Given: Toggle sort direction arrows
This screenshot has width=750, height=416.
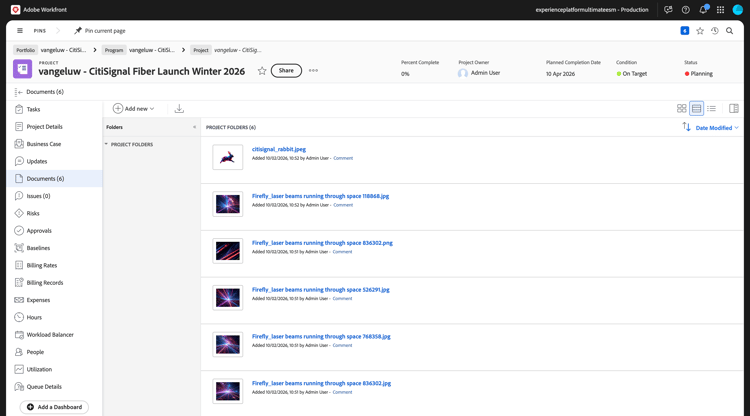Looking at the screenshot, I should point(686,127).
